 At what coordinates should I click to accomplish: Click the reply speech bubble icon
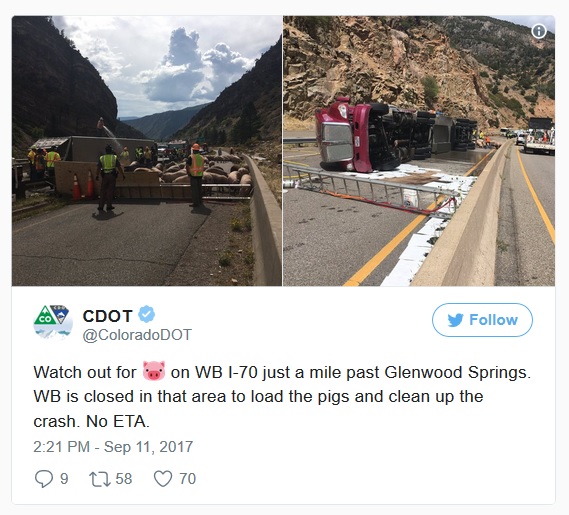point(44,479)
